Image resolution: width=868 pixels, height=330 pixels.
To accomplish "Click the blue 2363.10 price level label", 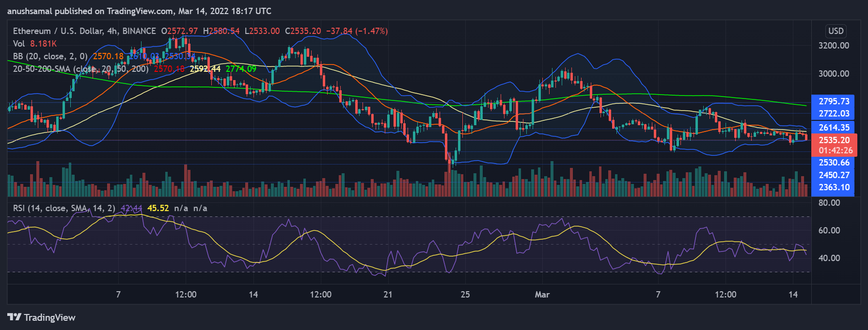I will (x=834, y=187).
